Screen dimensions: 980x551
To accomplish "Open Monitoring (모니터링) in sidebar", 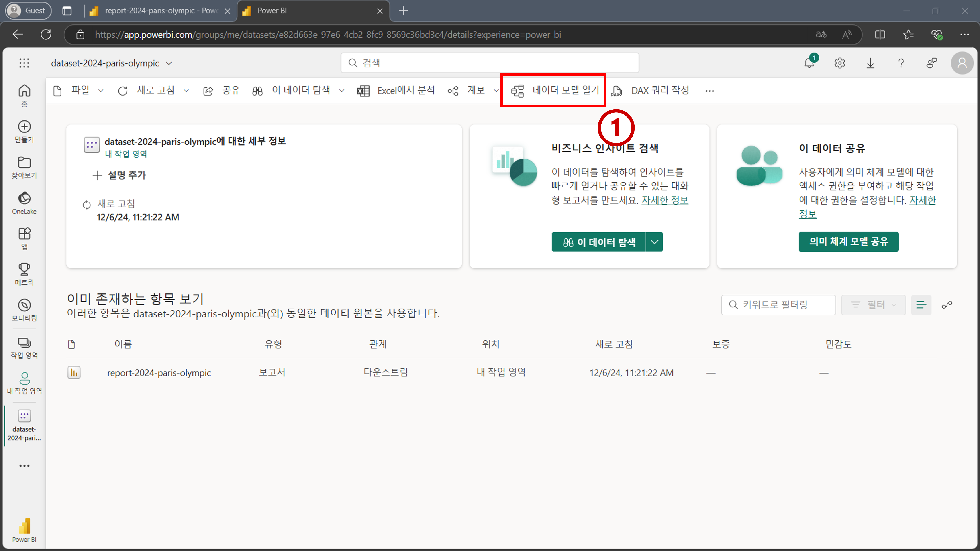I will click(x=24, y=310).
